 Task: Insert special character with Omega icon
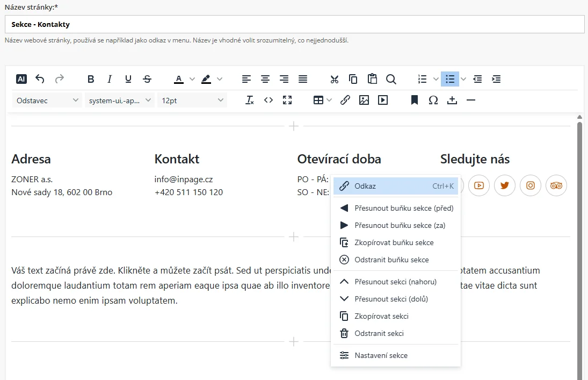pyautogui.click(x=433, y=100)
